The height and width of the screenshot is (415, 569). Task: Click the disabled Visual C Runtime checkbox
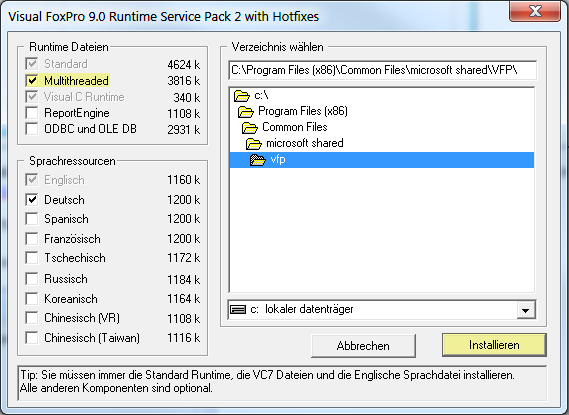(x=32, y=96)
